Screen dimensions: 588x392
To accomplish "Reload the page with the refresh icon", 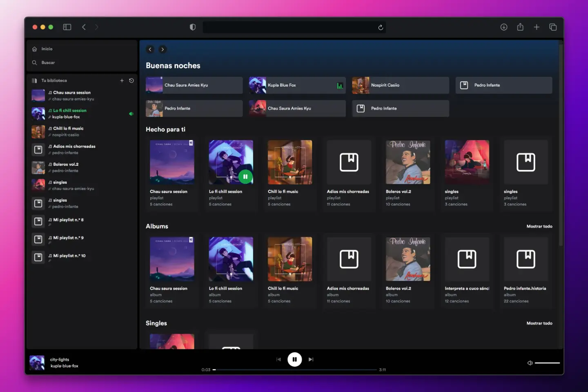I will tap(381, 27).
